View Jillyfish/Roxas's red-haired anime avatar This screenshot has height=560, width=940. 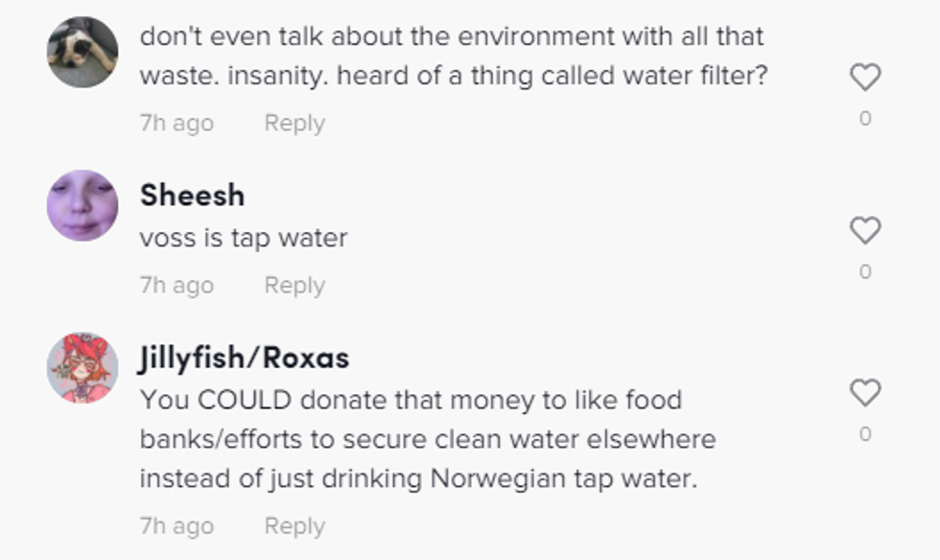(x=82, y=368)
